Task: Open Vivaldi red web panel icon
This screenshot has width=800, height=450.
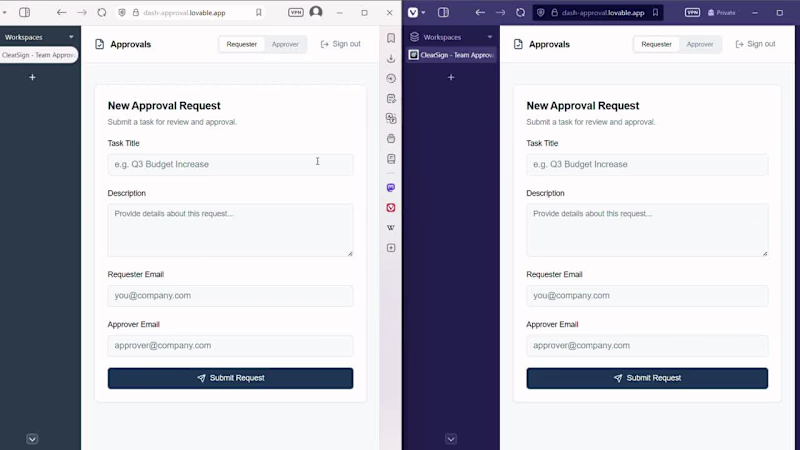Action: (x=391, y=208)
